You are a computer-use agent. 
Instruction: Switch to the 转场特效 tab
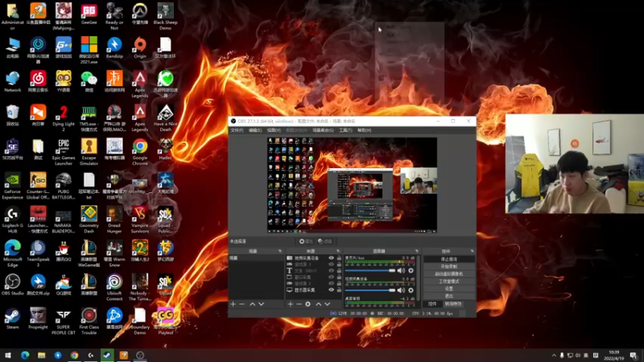[x=453, y=304]
